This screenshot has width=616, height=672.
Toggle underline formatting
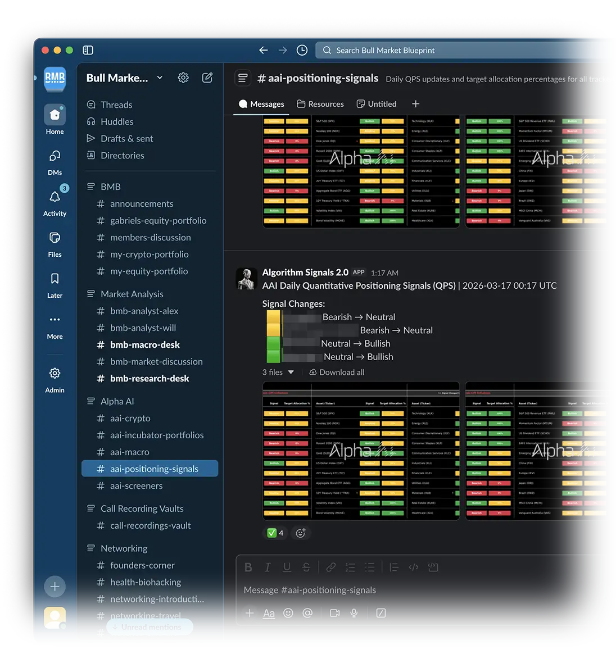point(287,567)
